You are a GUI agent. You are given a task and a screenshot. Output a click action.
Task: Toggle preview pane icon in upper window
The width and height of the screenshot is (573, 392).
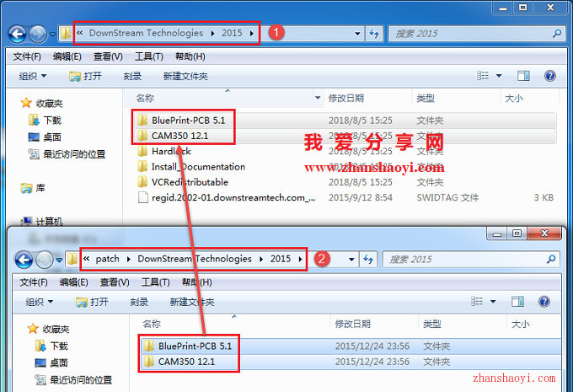[x=523, y=76]
